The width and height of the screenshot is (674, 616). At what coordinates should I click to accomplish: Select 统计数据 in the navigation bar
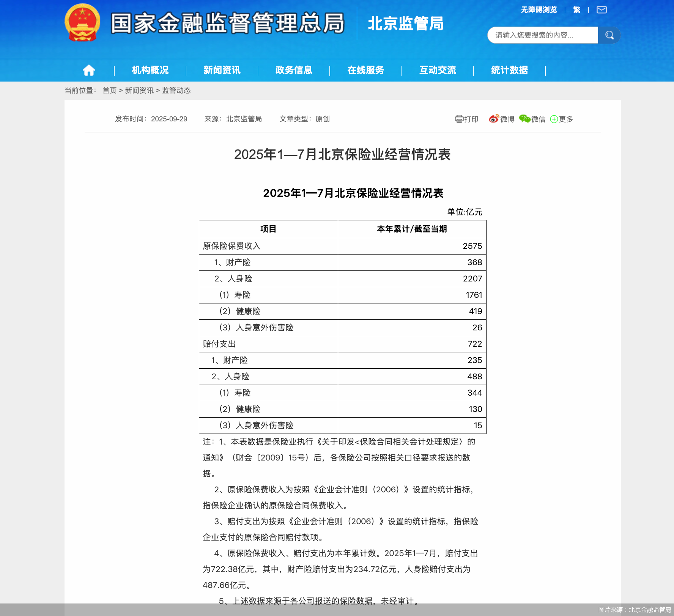[509, 70]
